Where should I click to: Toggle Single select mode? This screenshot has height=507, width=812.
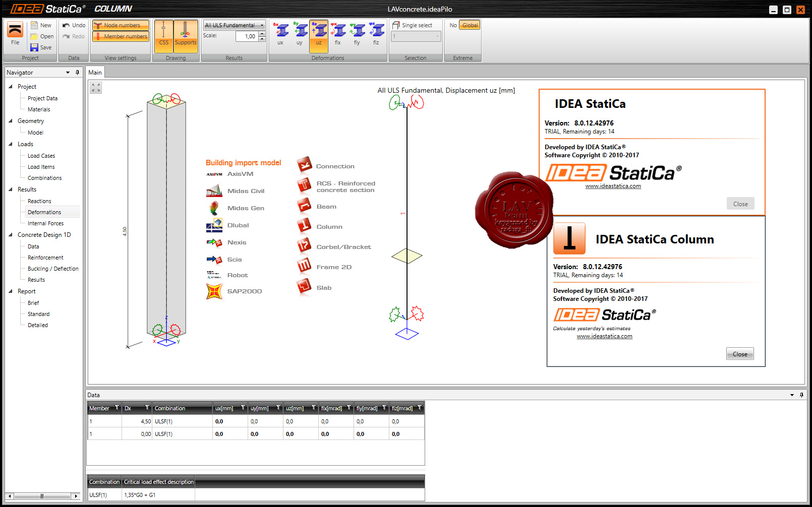tap(413, 25)
